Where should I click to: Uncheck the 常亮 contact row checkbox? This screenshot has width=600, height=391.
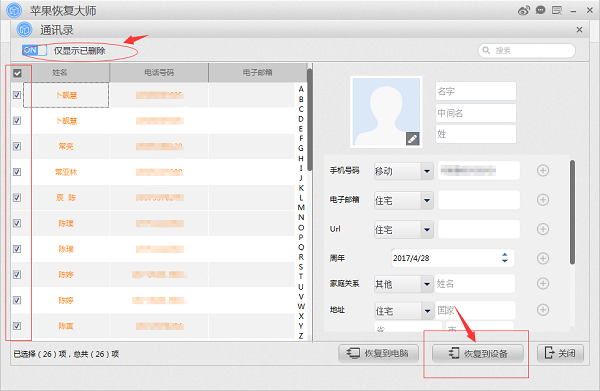17,146
